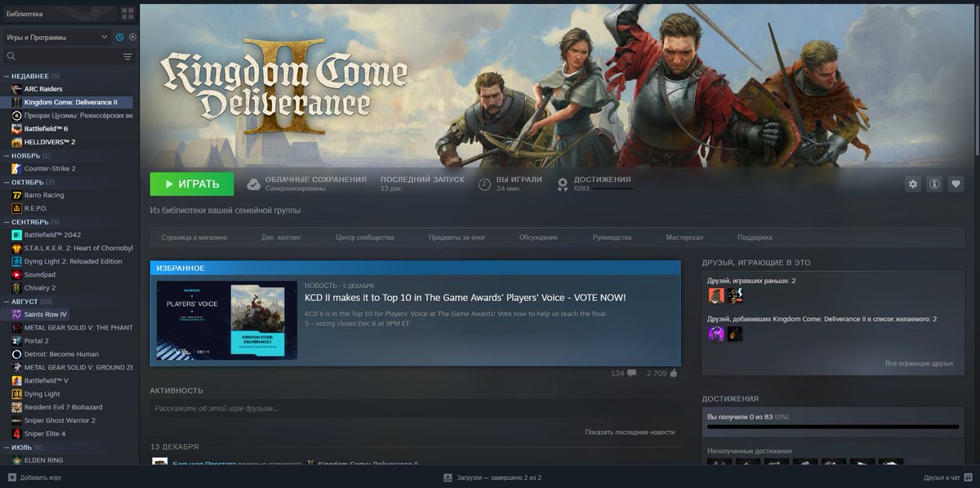Image resolution: width=980 pixels, height=488 pixels.
Task: Open Мастерская tab
Action: 684,237
